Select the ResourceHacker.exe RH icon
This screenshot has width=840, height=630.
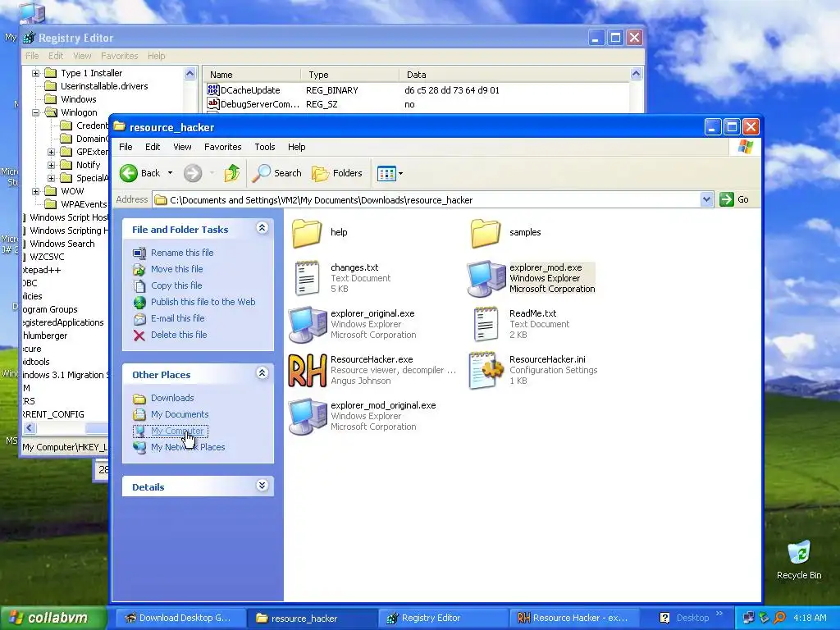coord(307,371)
